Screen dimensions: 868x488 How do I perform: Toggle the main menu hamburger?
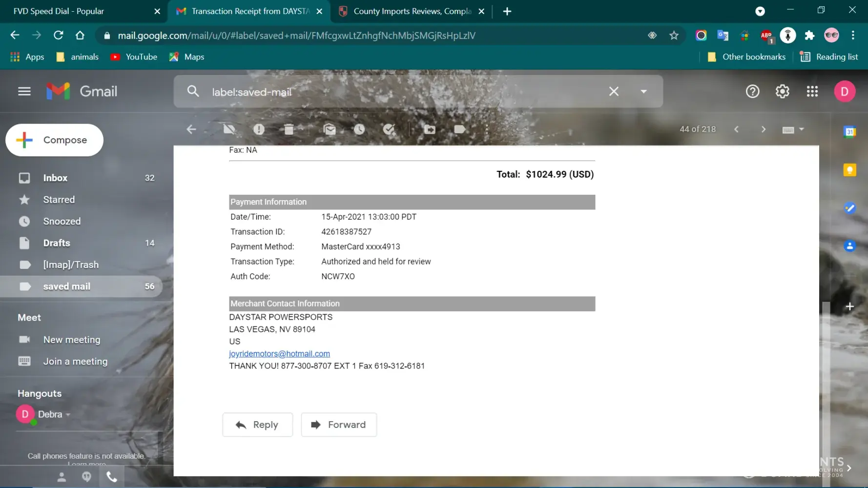[x=24, y=91]
